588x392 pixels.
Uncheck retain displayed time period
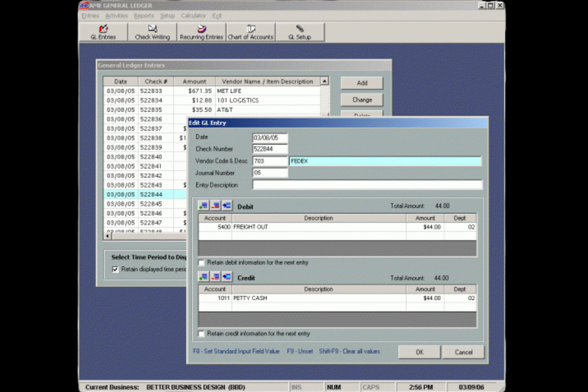(x=115, y=270)
